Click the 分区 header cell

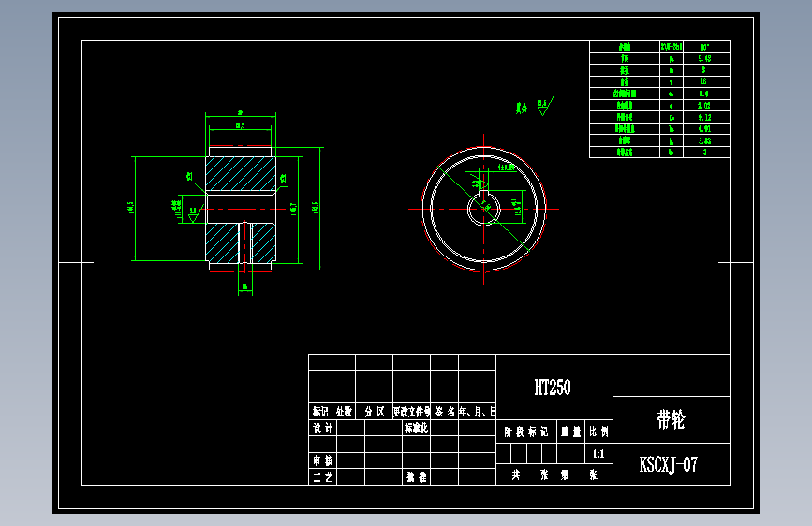click(x=375, y=412)
